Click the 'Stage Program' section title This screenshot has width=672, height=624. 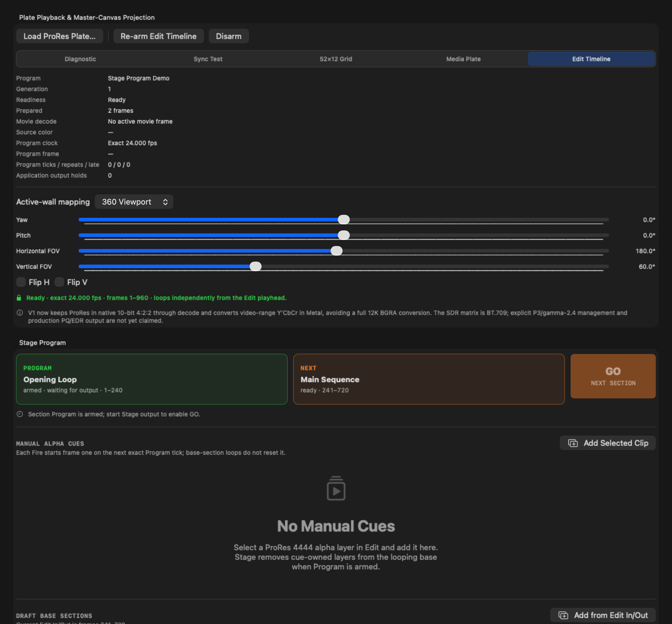(43, 343)
